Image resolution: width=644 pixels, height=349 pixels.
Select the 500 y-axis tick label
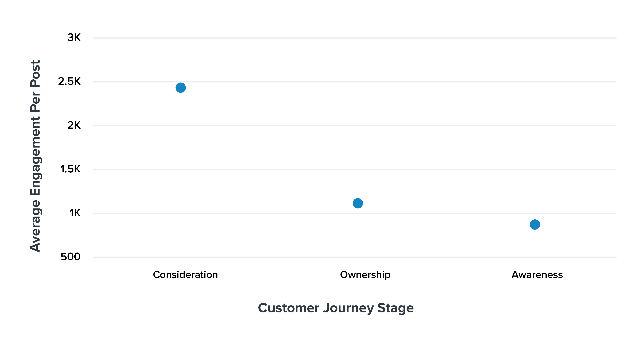click(71, 257)
